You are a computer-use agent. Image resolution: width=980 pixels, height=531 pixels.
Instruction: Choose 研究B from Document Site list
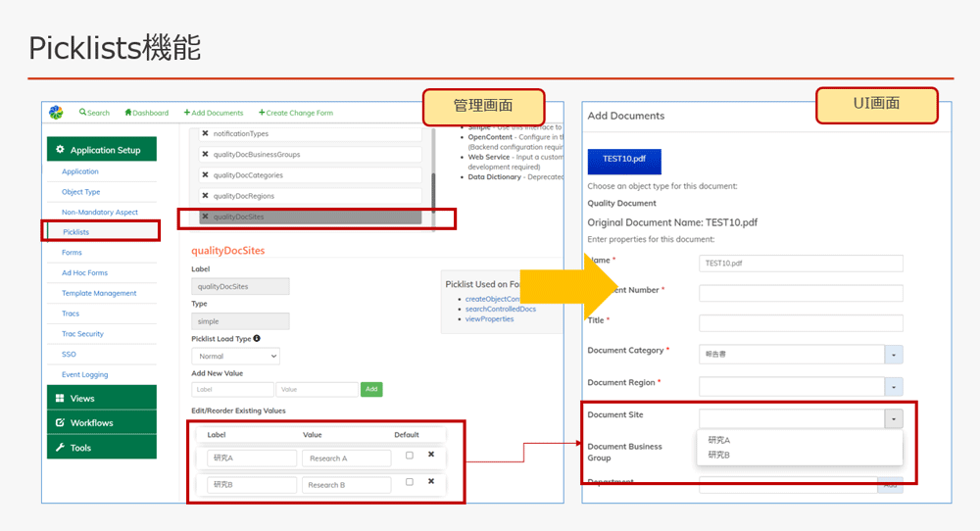coord(718,455)
